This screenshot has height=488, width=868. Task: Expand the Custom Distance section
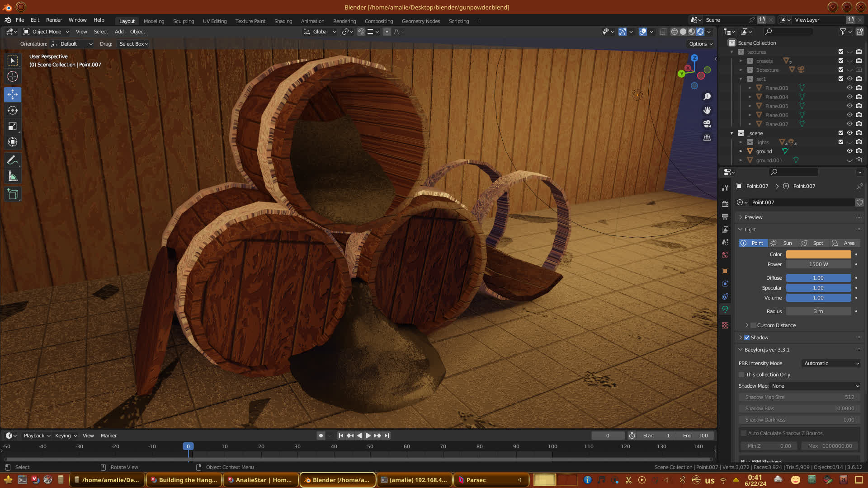tap(747, 325)
